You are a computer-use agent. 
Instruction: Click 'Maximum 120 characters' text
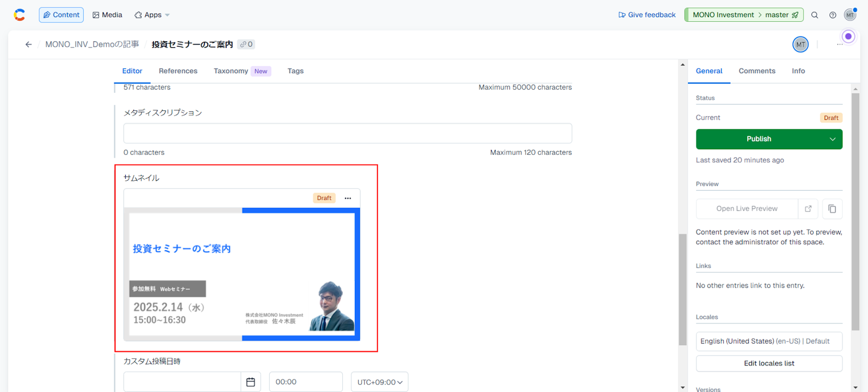(531, 153)
